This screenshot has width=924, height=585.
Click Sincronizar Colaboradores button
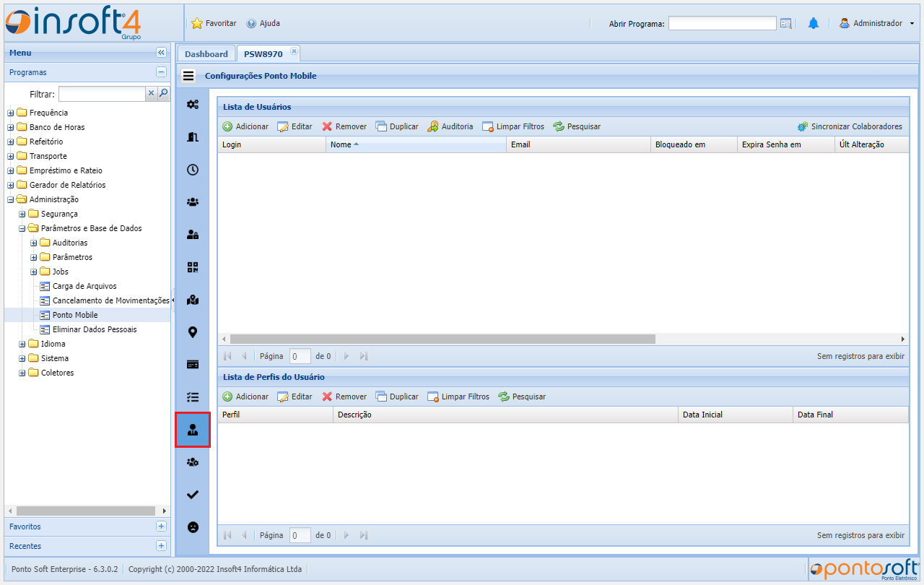point(850,126)
